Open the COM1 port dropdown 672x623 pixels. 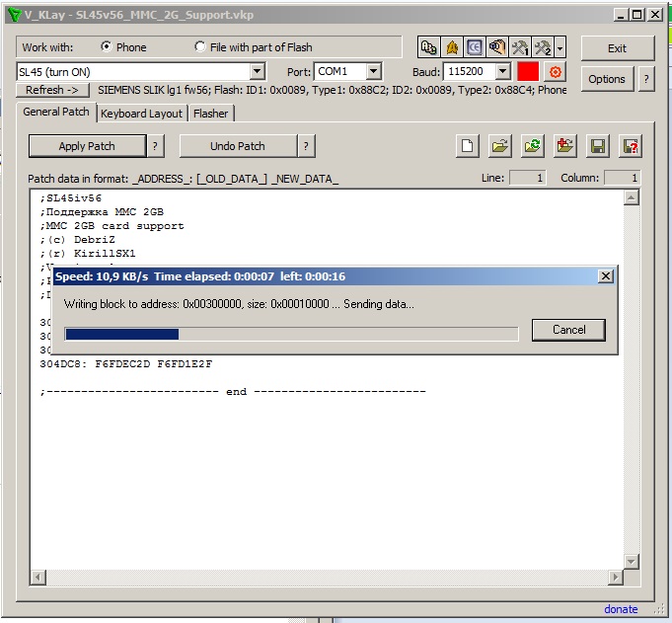pos(373,72)
